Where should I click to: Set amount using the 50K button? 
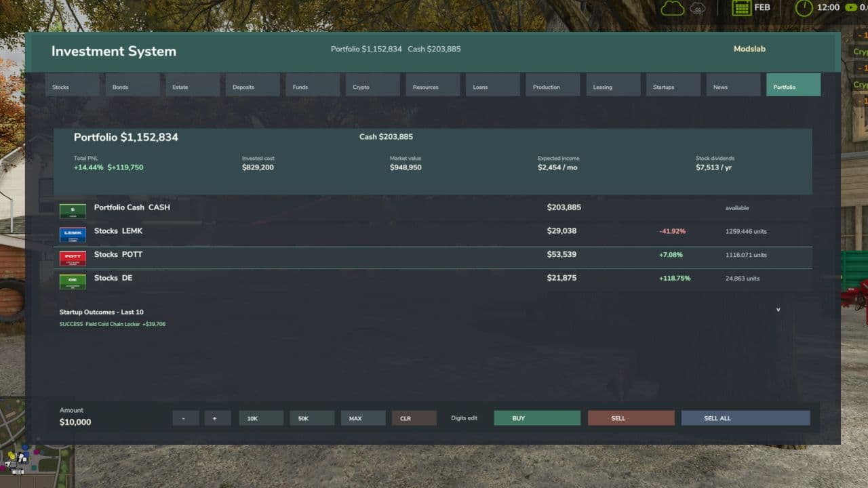(x=312, y=418)
